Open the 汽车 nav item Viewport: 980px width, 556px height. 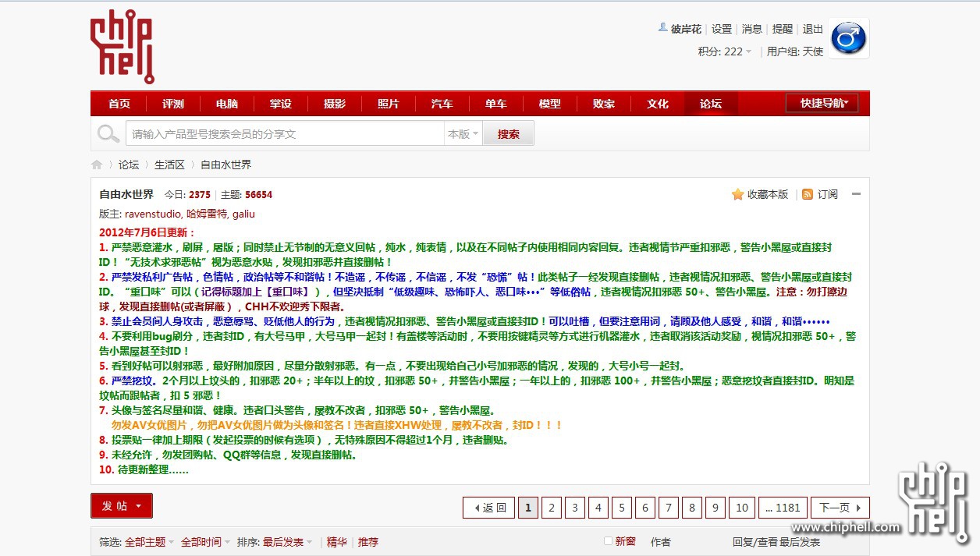(442, 104)
